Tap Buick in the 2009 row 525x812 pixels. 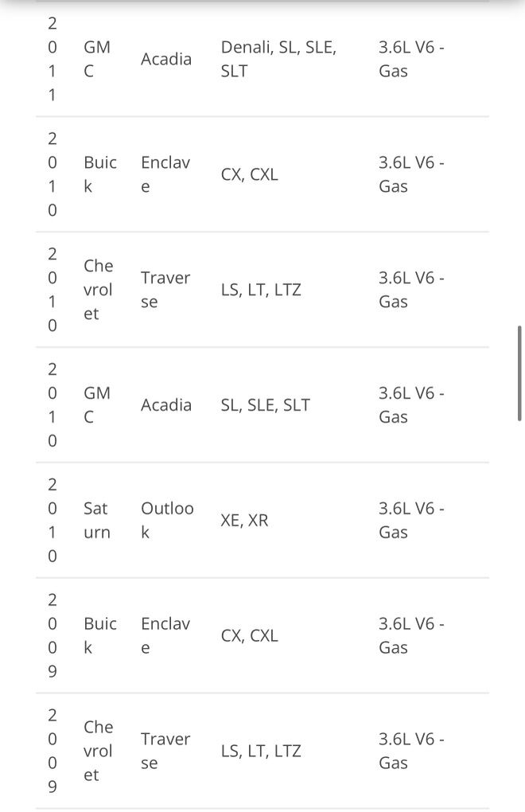99,635
